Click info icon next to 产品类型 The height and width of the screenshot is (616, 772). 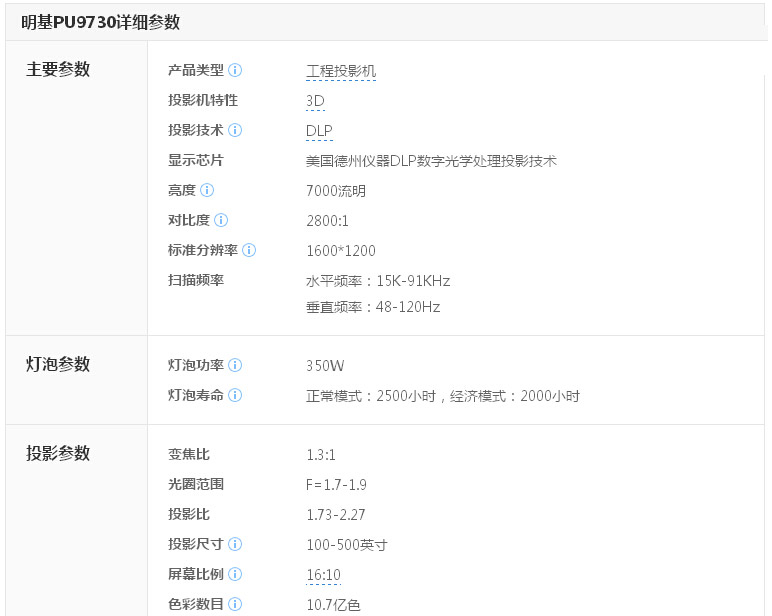point(235,70)
